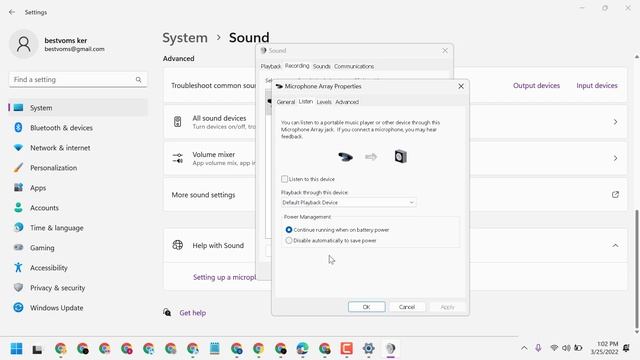Viewport: 640px width, 360px height.
Task: Open Windows Update in the sidebar
Action: (x=78, y=308)
